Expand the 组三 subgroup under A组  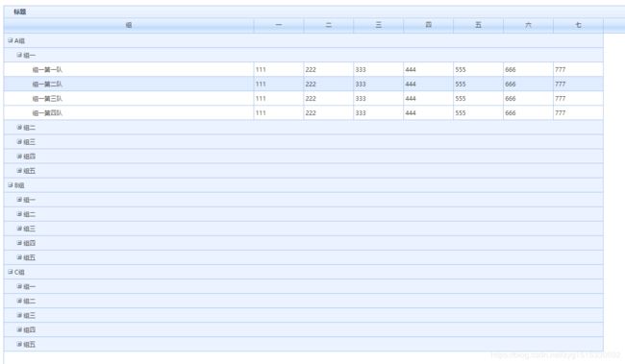(x=19, y=142)
